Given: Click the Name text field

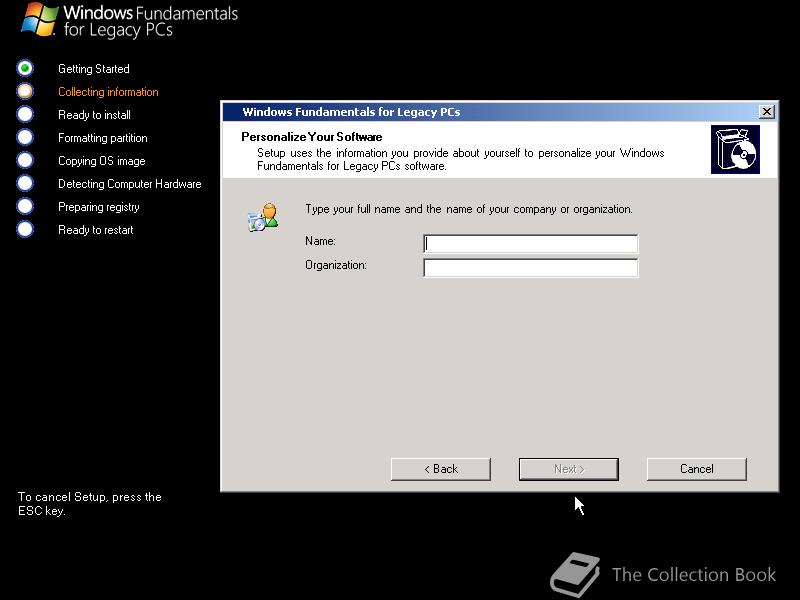Looking at the screenshot, I should click(x=531, y=243).
